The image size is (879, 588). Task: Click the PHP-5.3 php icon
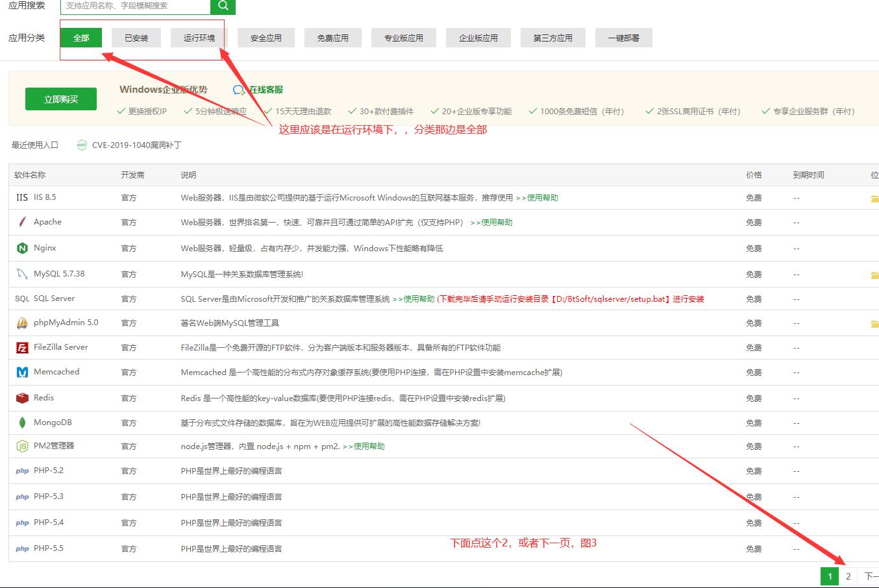pos(22,497)
